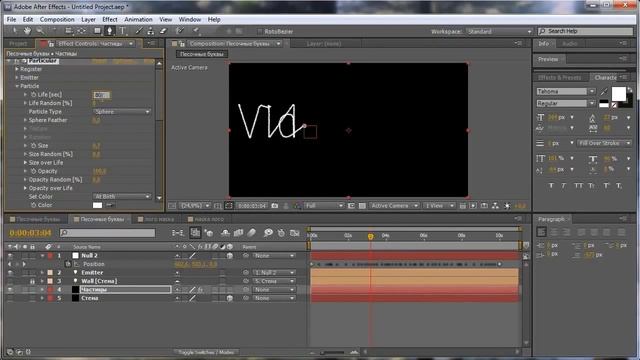This screenshot has height=360, width=640.
Task: Click the Particle Color white swatch
Action: click(98, 205)
